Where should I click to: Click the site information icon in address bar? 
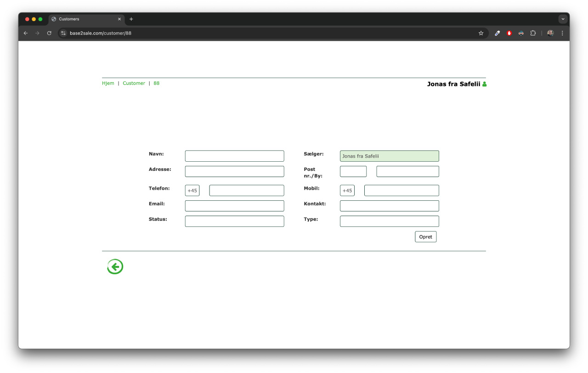(64, 33)
